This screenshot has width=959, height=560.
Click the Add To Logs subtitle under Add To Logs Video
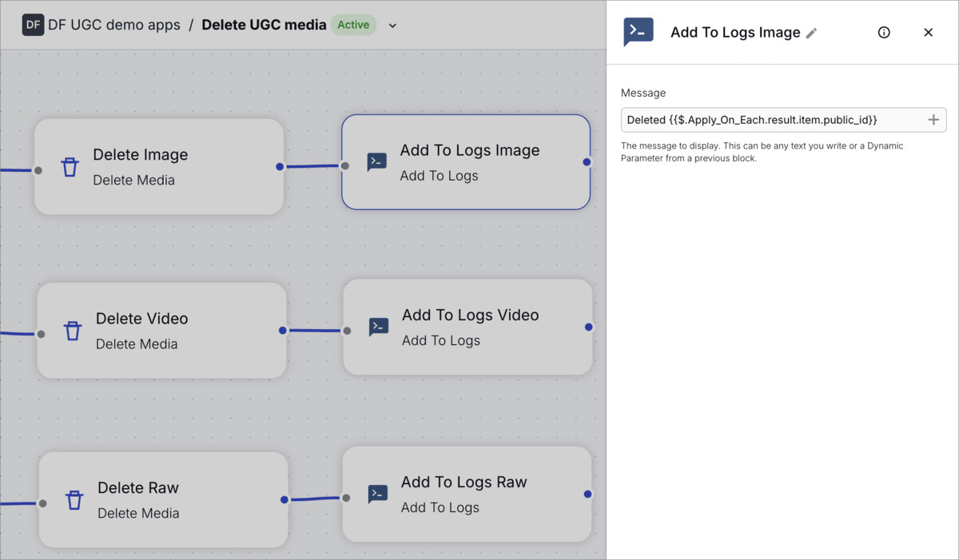point(441,340)
